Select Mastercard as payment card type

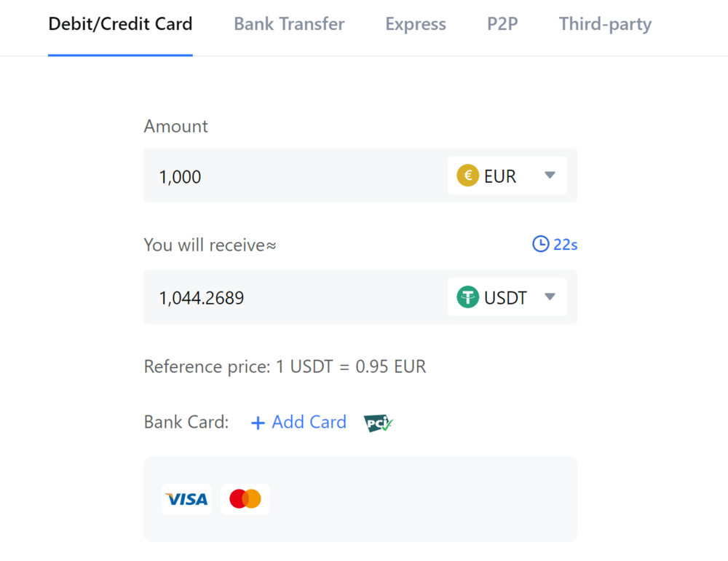coord(245,499)
